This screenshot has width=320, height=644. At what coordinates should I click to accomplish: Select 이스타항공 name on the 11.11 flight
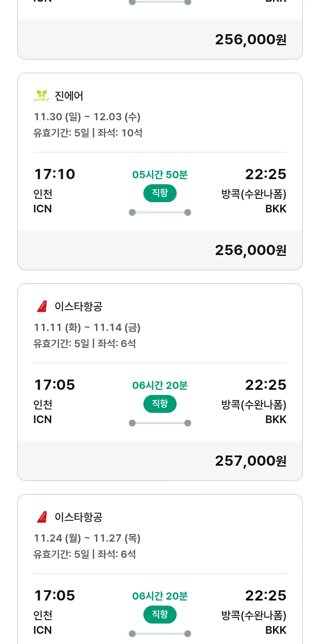[x=79, y=306]
